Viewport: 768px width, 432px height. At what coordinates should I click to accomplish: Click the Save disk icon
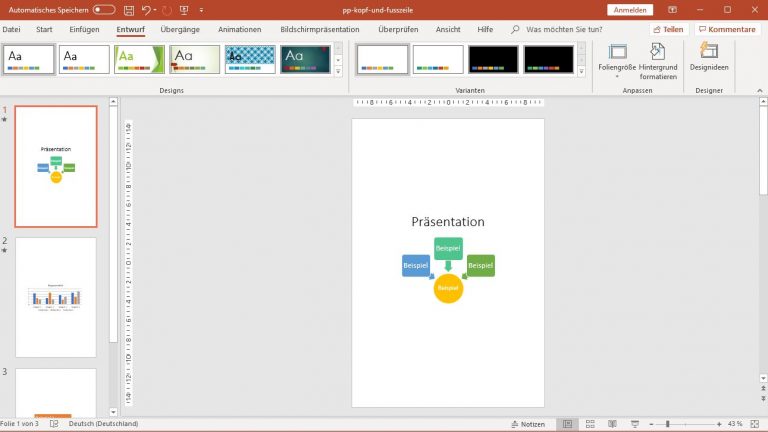(x=129, y=10)
